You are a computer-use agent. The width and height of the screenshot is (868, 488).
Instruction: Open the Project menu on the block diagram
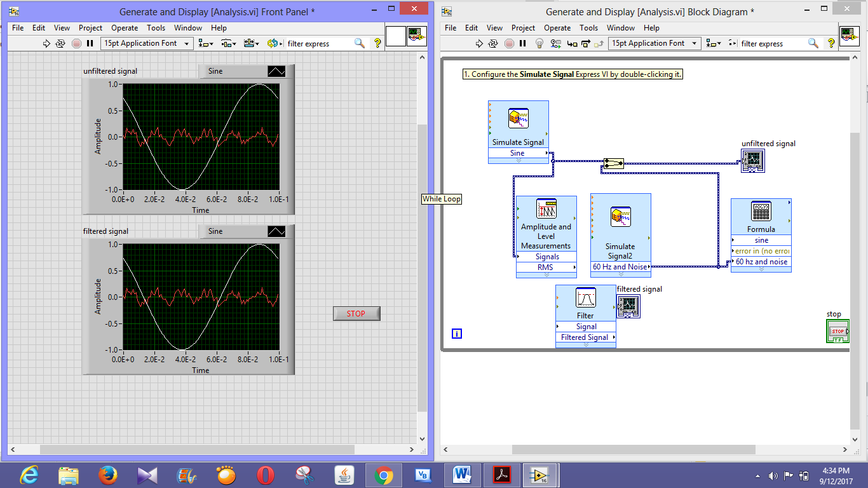tap(523, 27)
